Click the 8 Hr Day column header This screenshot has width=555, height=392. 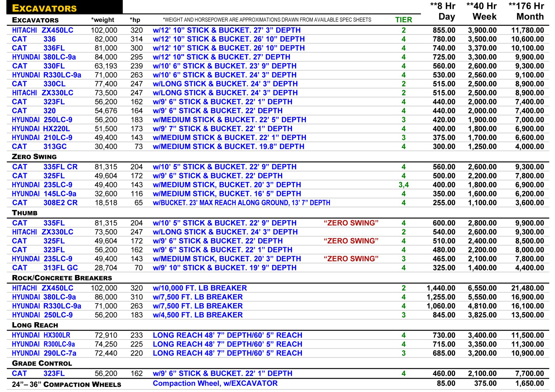[x=443, y=11]
